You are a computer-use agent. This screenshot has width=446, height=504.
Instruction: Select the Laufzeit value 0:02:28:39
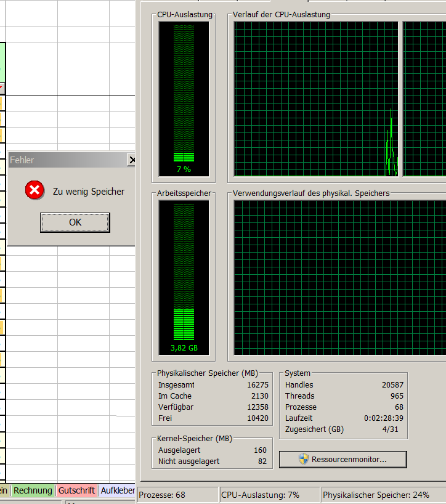click(384, 418)
